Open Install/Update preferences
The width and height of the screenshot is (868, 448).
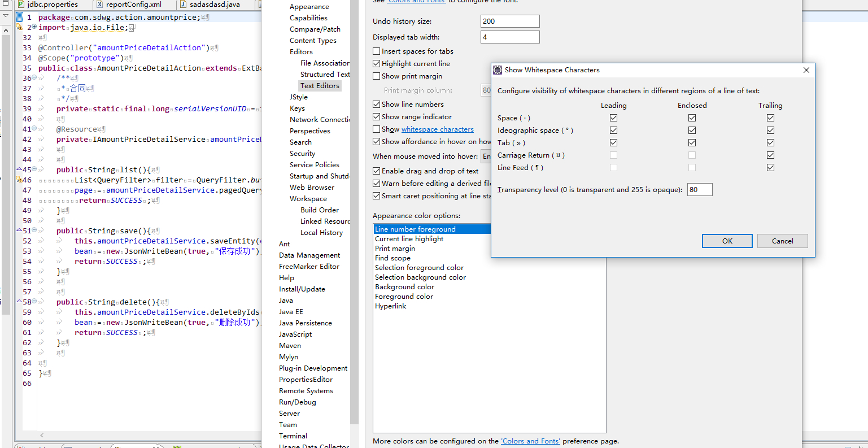302,289
